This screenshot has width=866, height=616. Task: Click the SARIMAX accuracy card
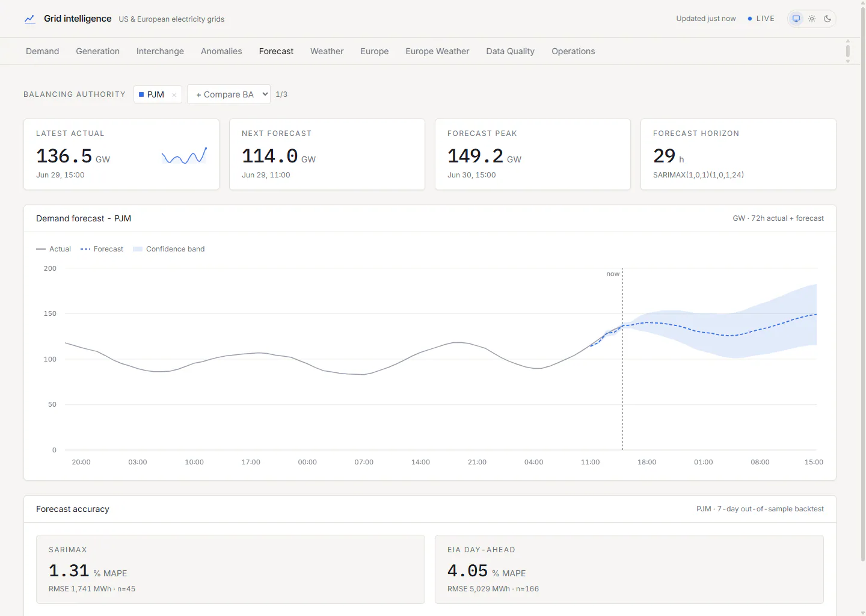tap(230, 569)
